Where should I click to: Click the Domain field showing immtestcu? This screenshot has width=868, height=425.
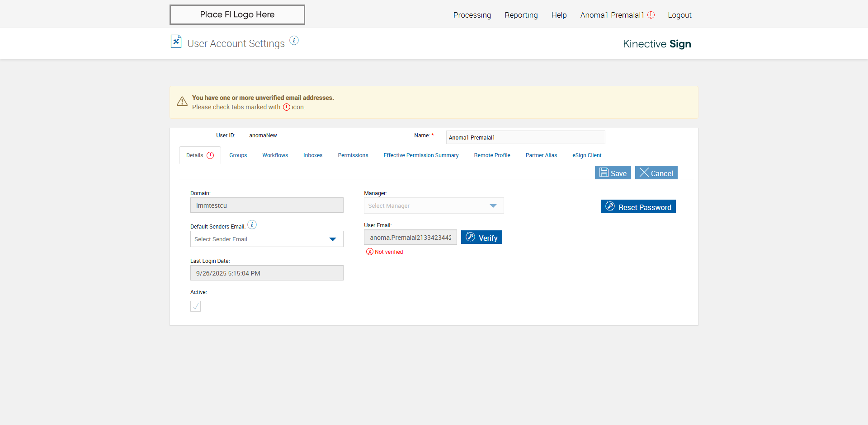pos(267,205)
